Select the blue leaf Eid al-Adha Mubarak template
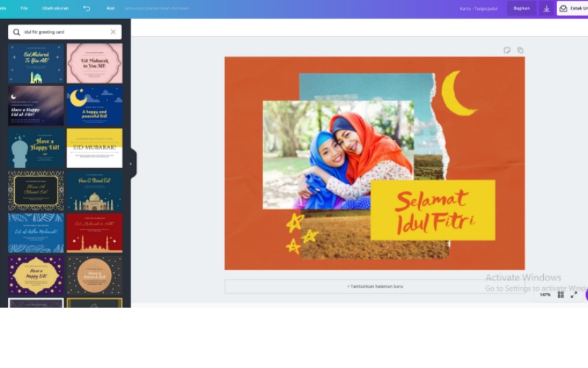The image size is (588, 368). 36,233
